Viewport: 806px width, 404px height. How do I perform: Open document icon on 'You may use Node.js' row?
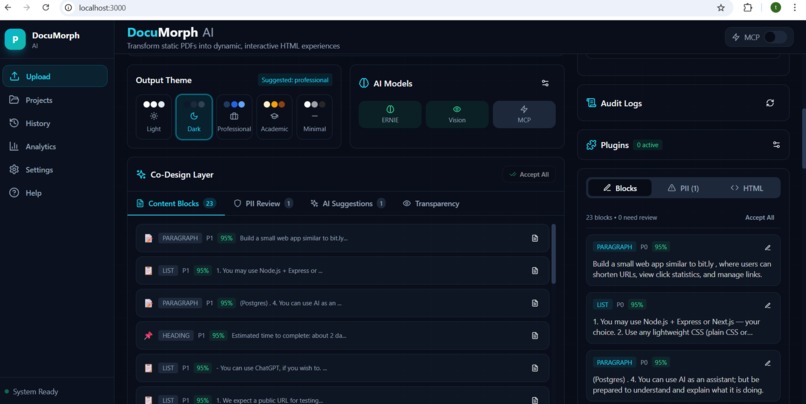pos(535,270)
